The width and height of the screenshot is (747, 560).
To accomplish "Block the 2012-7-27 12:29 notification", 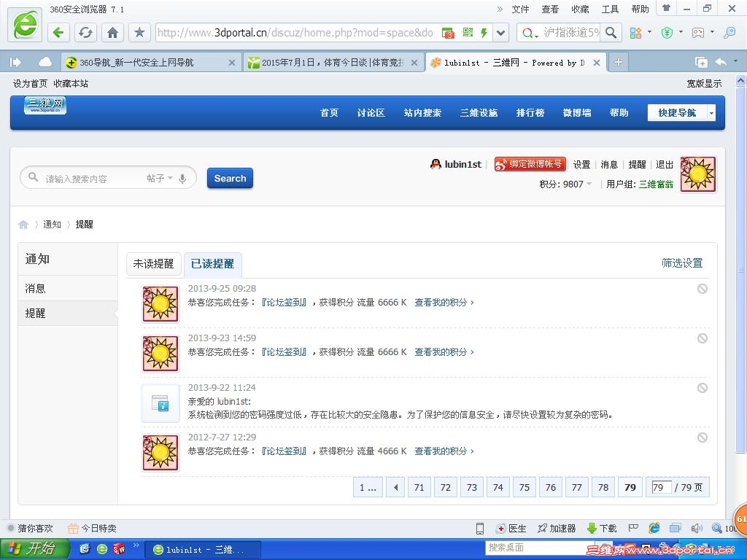I will pos(703,437).
